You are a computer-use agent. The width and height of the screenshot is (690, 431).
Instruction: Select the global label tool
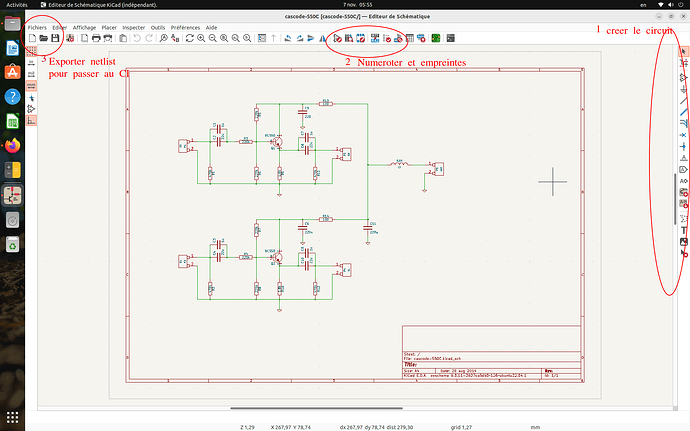(x=683, y=169)
